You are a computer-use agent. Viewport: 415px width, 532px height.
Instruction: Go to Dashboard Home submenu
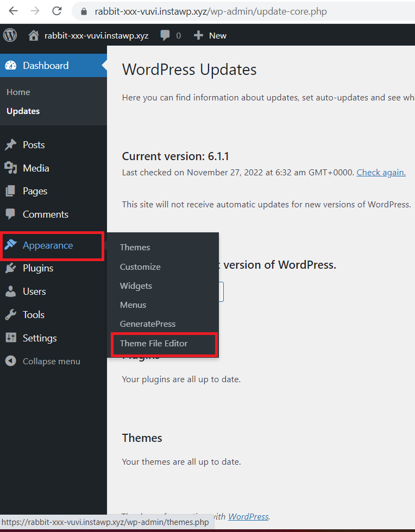18,92
